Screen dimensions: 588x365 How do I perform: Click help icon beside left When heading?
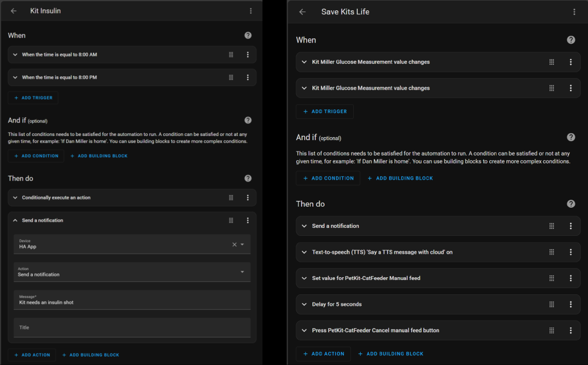tap(247, 35)
